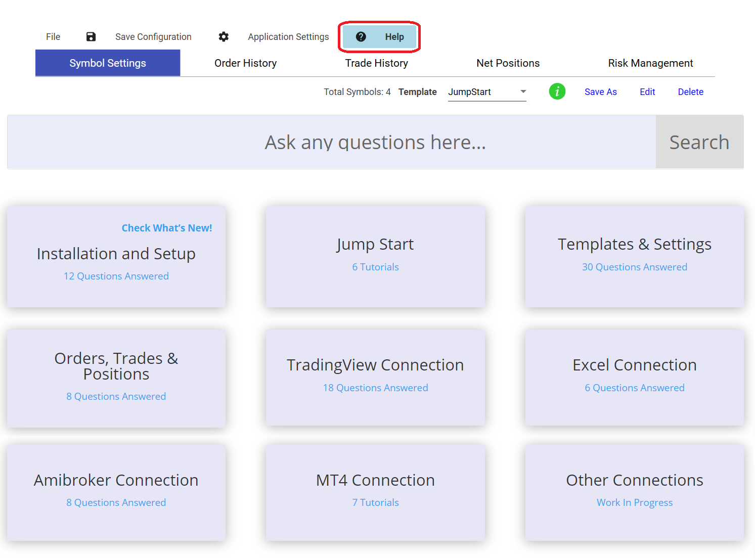Screen dimensions: 755x560
Task: Click Save Configuration in the toolbar
Action: point(153,37)
